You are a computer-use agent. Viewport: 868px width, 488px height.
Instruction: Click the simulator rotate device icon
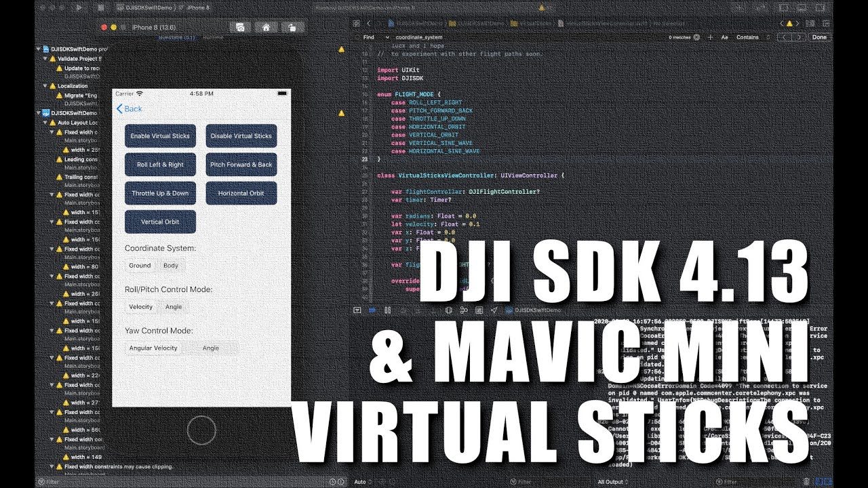pyautogui.click(x=292, y=27)
